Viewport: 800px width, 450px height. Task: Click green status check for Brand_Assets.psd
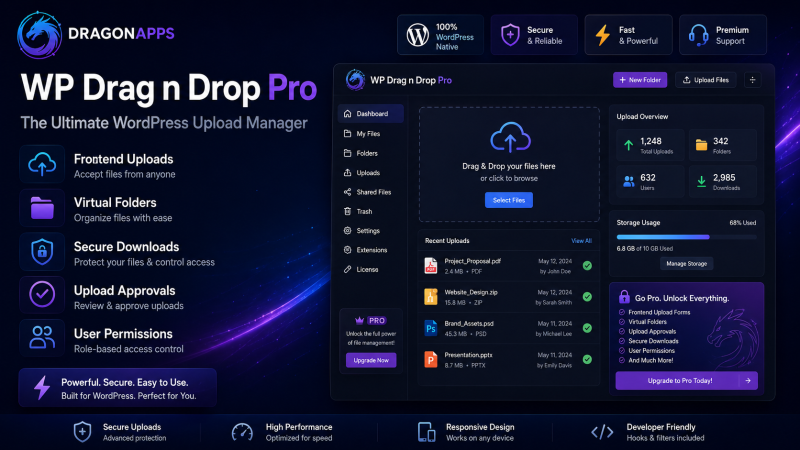coord(587,328)
